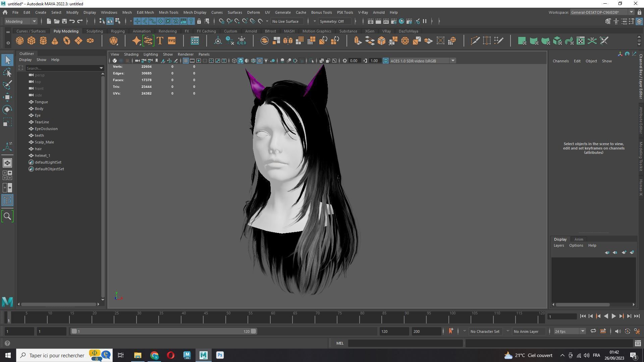Toggle the ACES color management view button
This screenshot has height=362, width=644.
386,61
